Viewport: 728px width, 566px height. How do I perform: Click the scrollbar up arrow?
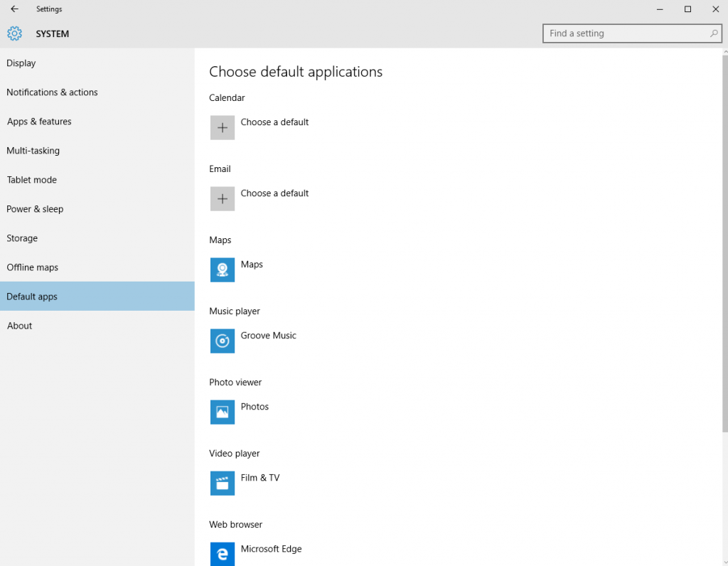pos(725,51)
